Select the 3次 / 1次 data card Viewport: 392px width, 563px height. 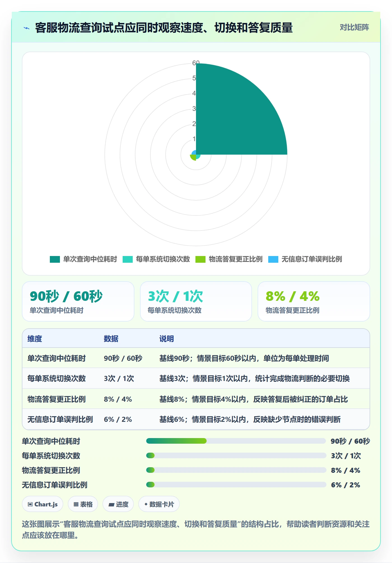click(196, 301)
